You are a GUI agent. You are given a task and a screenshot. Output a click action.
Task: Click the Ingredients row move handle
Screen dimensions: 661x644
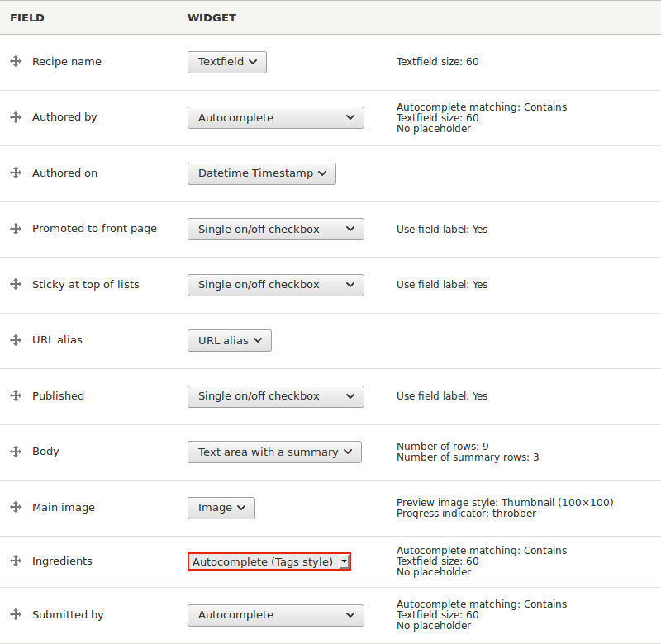click(16, 561)
